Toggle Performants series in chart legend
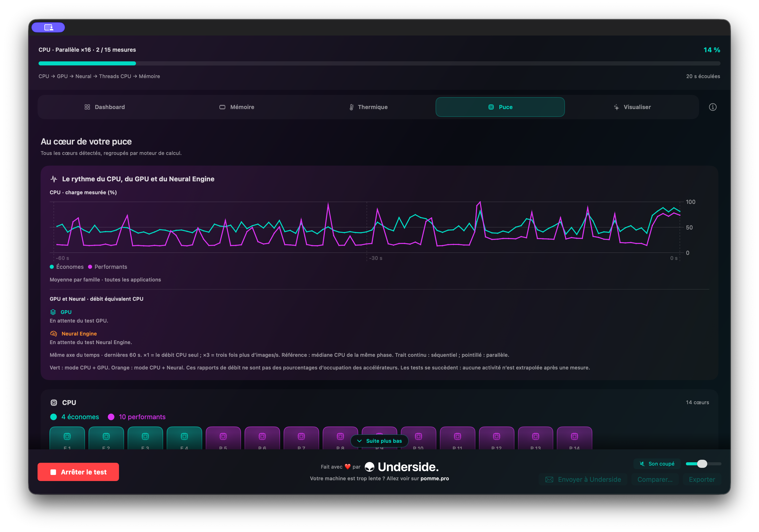Image resolution: width=759 pixels, height=532 pixels. coord(108,267)
